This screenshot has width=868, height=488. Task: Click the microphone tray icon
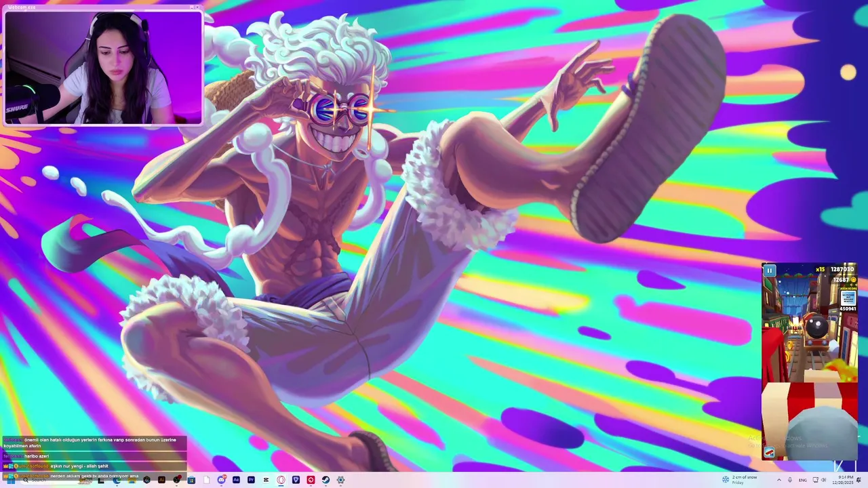[789, 480]
